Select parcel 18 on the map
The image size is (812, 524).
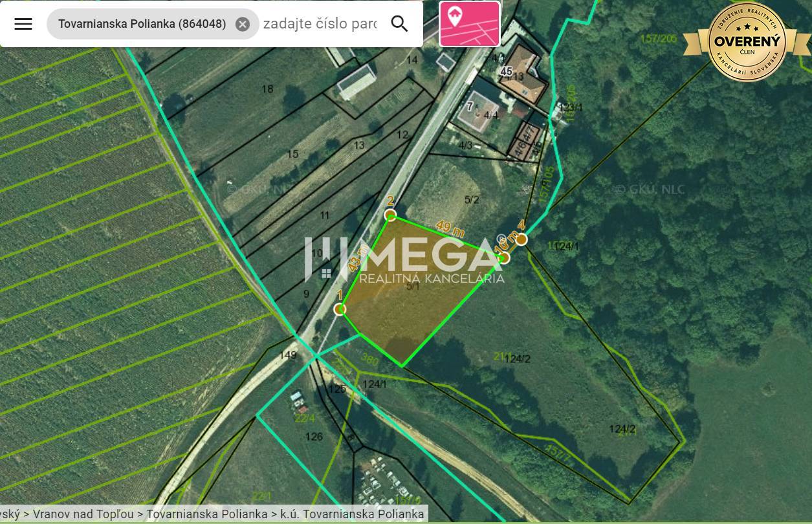[x=267, y=89]
